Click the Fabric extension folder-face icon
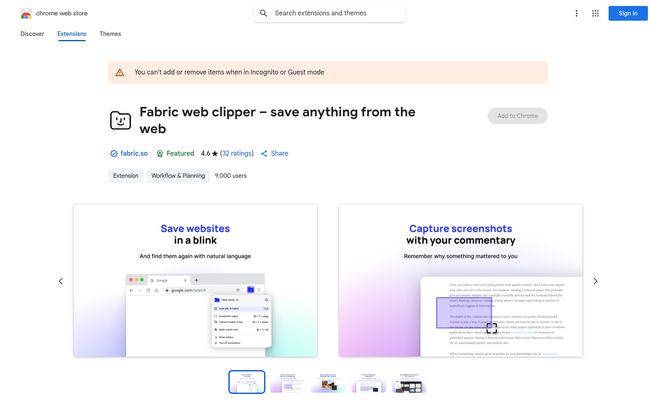The width and height of the screenshot is (650, 414). pyautogui.click(x=120, y=121)
